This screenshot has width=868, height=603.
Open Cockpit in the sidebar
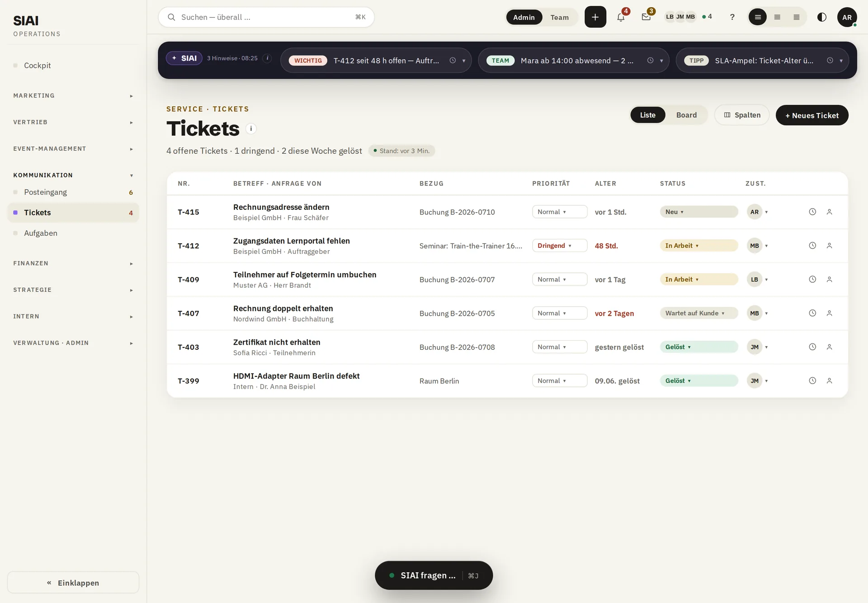(73, 66)
